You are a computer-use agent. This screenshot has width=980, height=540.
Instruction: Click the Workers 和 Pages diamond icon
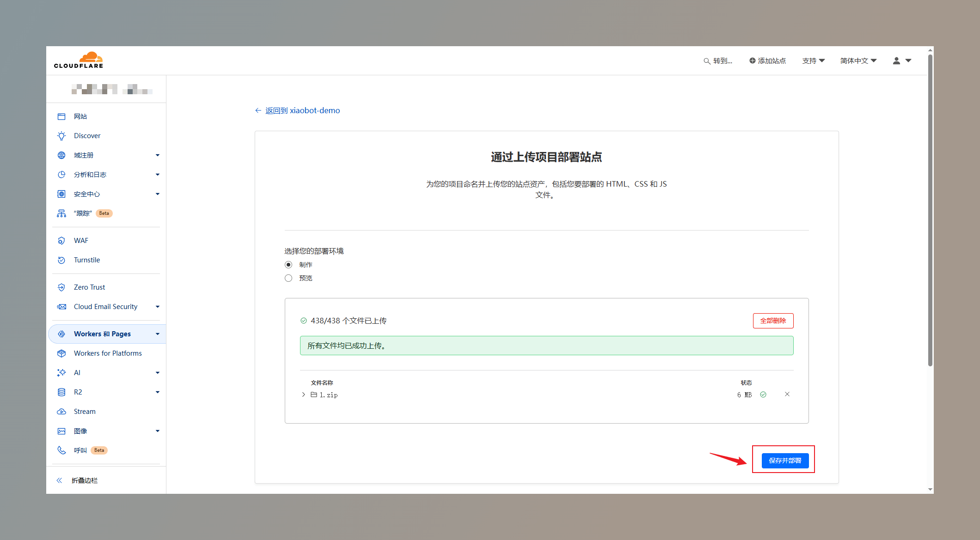61,334
